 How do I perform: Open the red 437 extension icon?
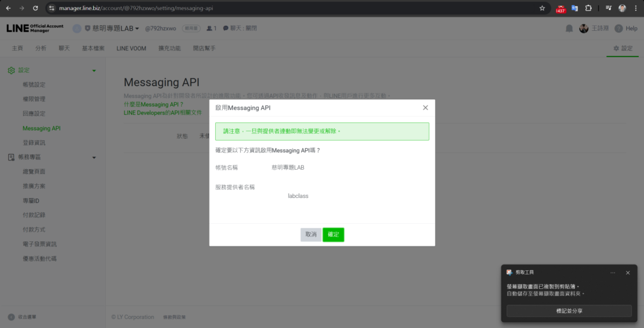pos(560,9)
